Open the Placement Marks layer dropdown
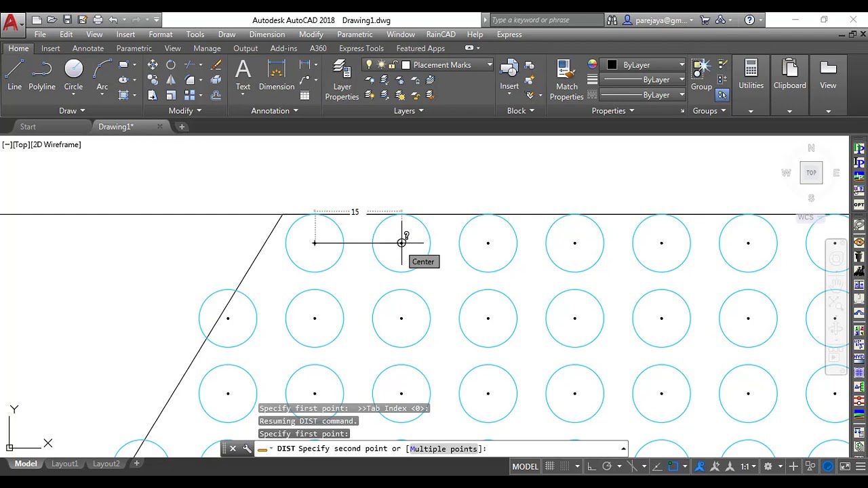 (489, 65)
